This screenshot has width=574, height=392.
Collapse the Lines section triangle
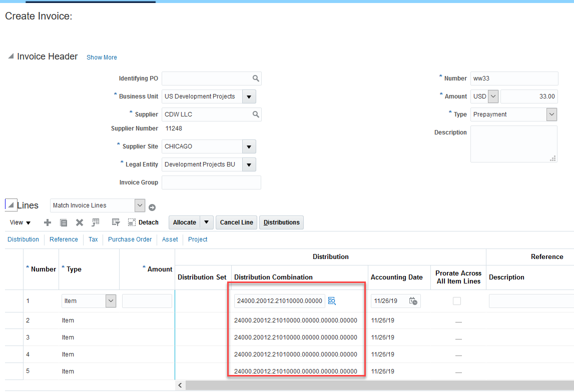tap(10, 204)
